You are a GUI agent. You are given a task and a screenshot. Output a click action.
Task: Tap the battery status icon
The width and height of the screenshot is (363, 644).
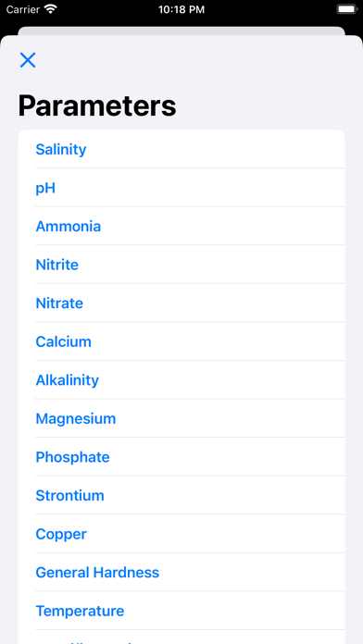(347, 9)
